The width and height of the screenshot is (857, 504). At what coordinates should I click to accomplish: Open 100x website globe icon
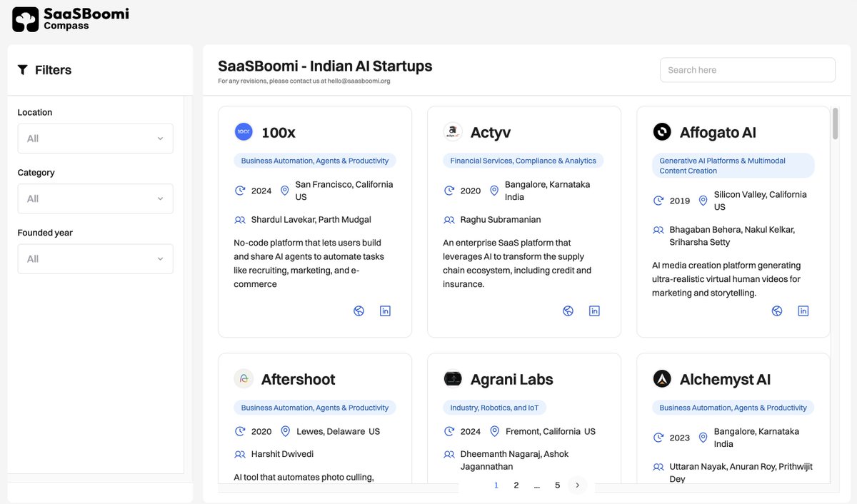(359, 311)
